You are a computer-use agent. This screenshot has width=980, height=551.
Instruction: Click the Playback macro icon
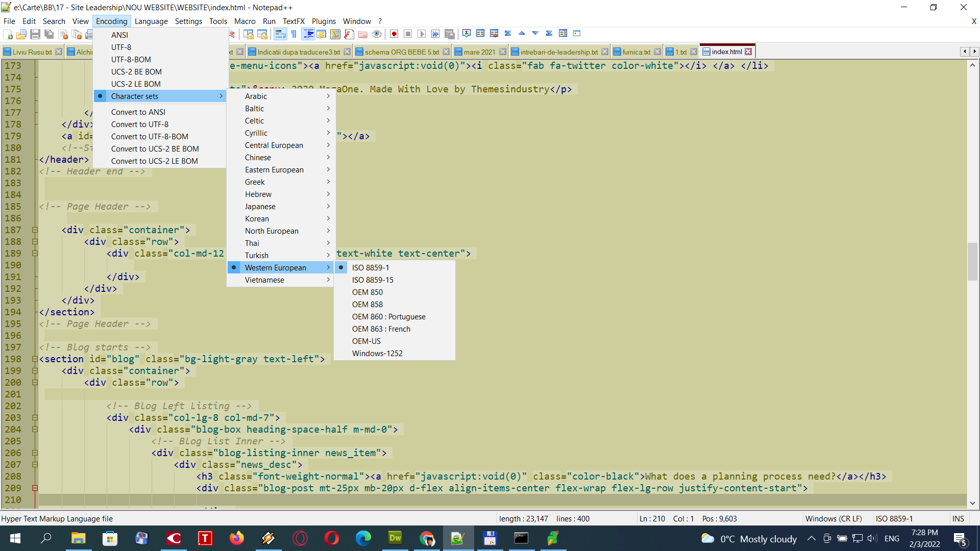(422, 34)
